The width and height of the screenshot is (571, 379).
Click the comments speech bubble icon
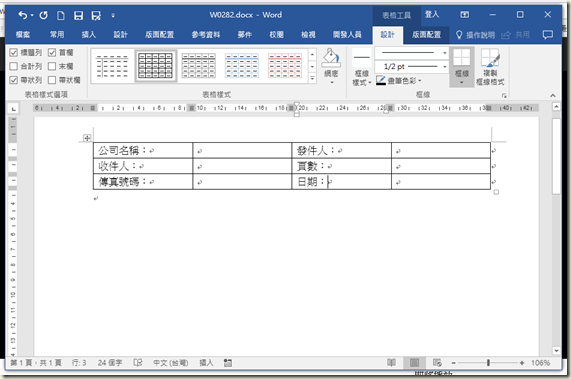(547, 35)
